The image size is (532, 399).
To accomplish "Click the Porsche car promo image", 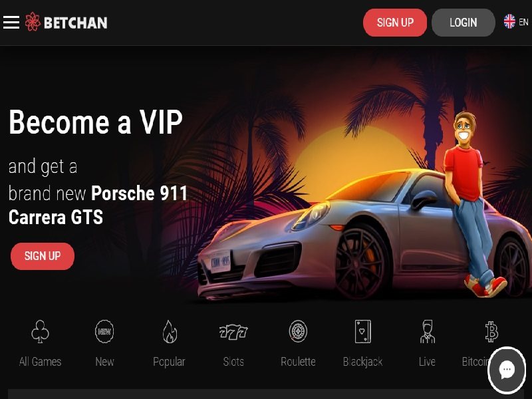I will (363, 234).
